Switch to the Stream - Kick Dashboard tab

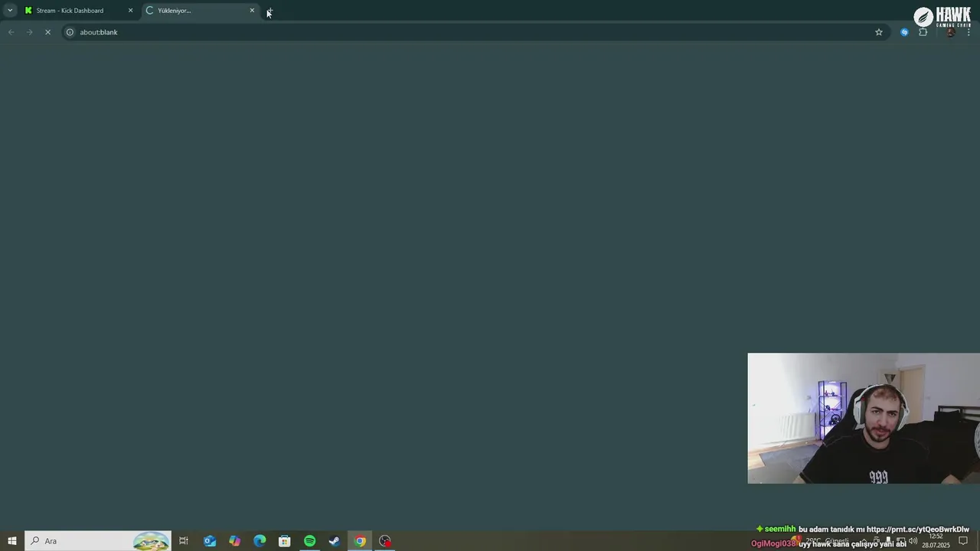(x=77, y=11)
